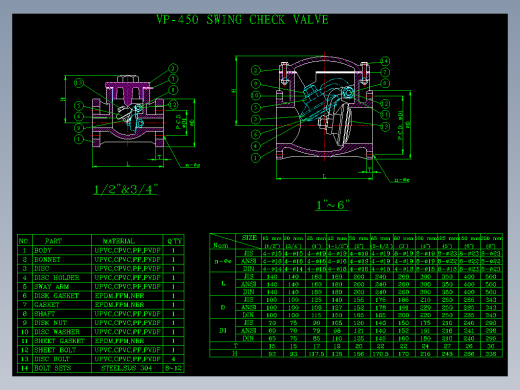Click the '8~12' quantity cell for bolt sets

click(174, 368)
